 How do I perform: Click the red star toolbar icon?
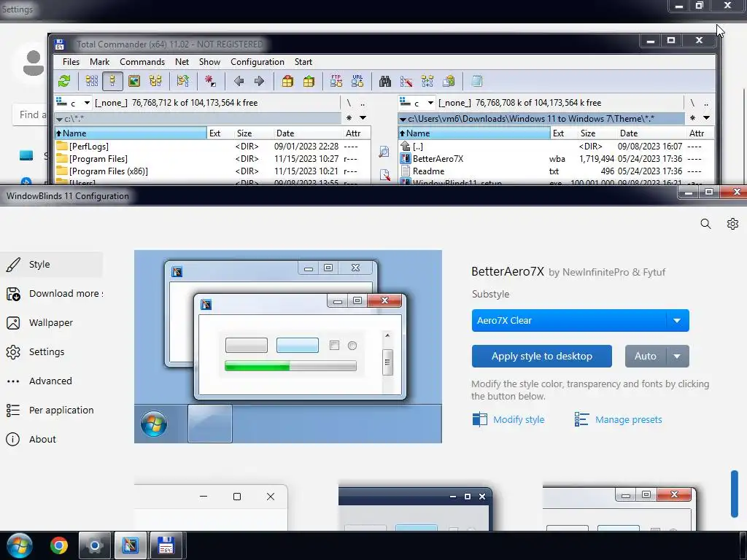pos(210,81)
